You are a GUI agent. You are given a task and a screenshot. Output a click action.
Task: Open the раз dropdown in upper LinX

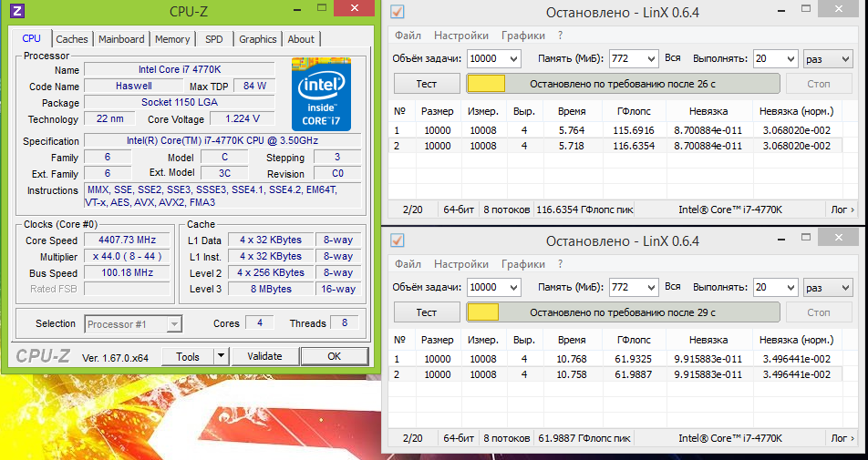[828, 58]
